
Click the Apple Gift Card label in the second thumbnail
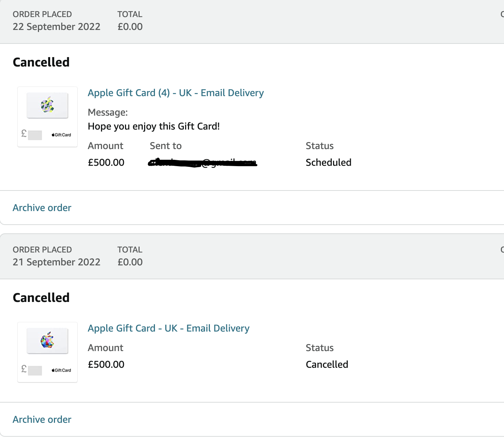[x=61, y=370]
